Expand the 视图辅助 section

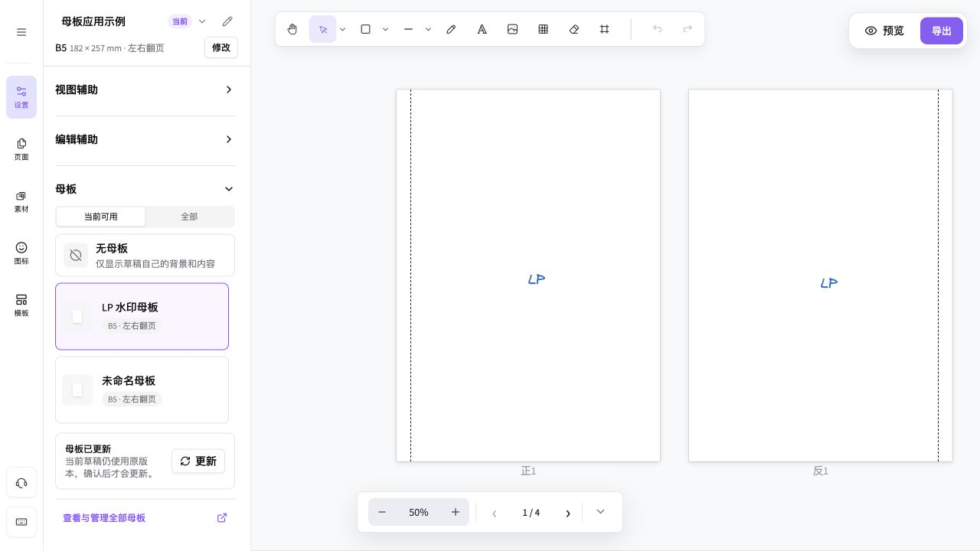coord(145,90)
